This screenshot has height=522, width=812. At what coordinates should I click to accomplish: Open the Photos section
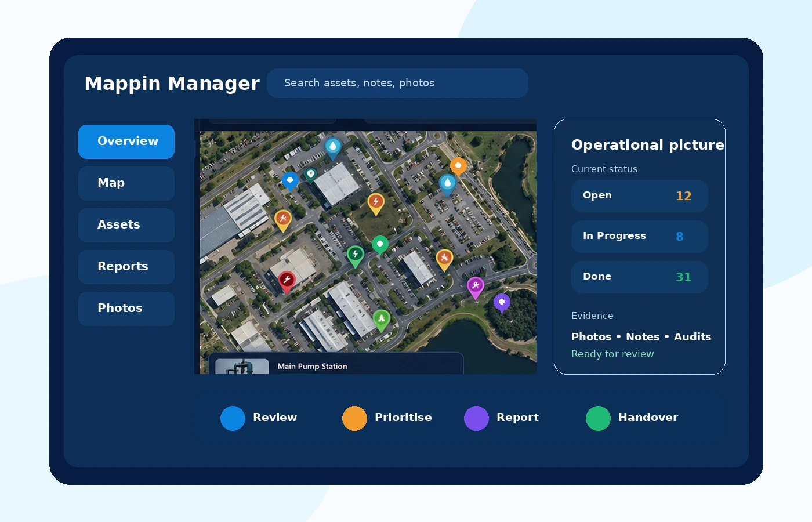coord(126,309)
